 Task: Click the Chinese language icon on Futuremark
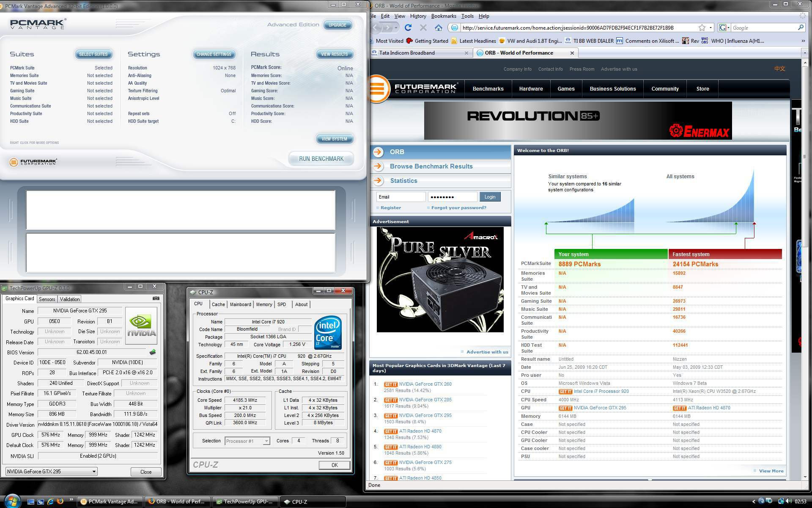[x=779, y=69]
